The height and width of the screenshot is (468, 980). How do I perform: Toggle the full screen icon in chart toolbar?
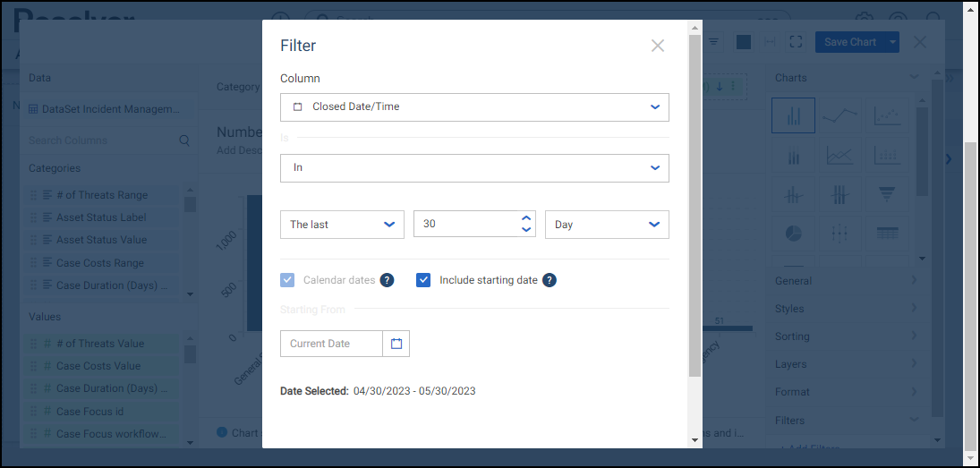[796, 42]
